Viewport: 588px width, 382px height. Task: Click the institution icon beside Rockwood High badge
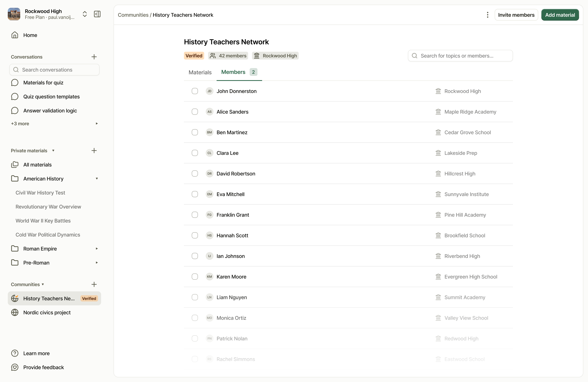click(257, 56)
